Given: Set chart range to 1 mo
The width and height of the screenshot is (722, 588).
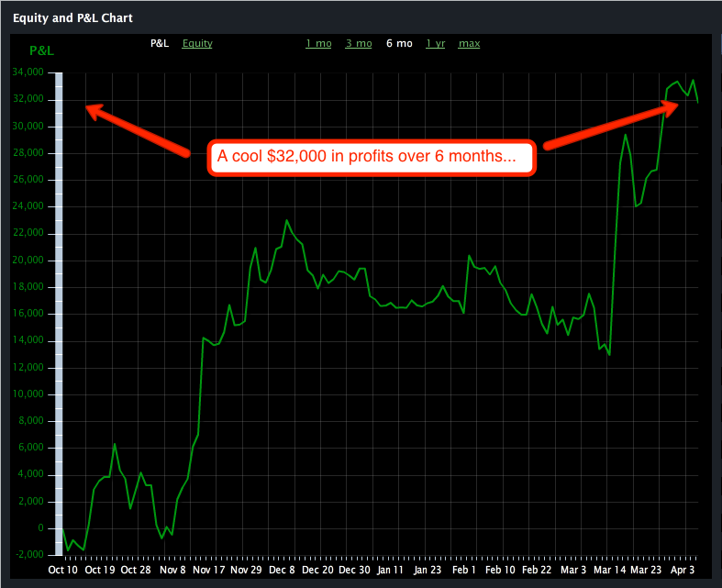Looking at the screenshot, I should tap(318, 43).
